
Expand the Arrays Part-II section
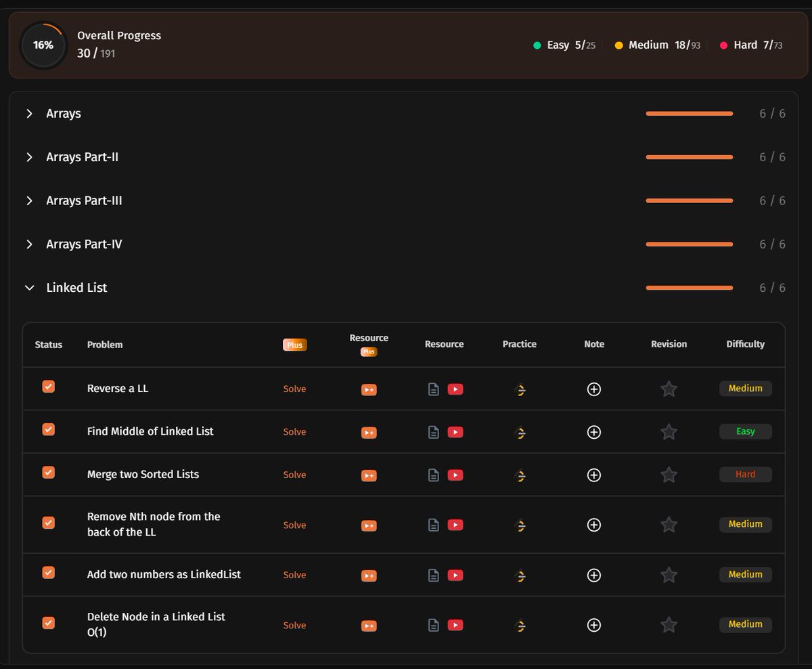coord(29,157)
